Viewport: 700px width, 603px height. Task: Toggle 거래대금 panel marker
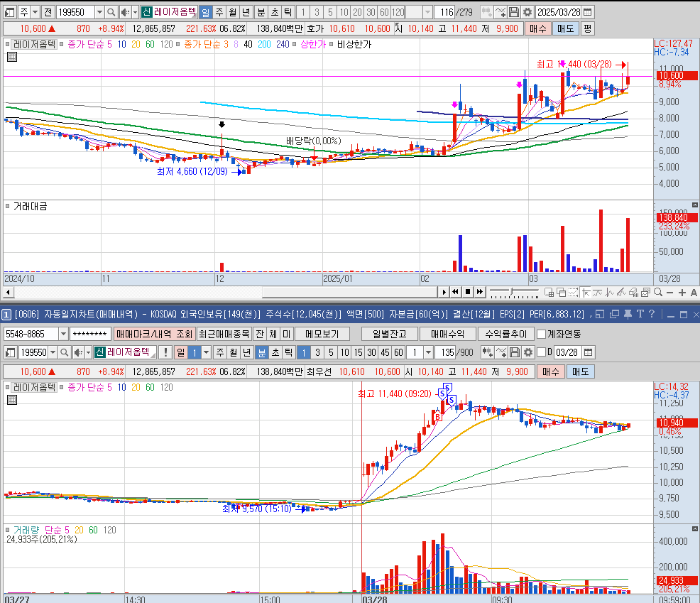[x=8, y=206]
